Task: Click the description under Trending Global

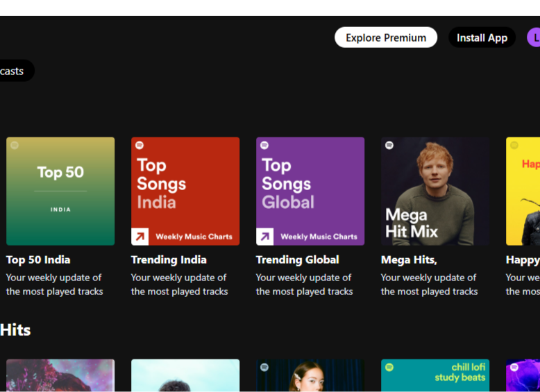Action: pyautogui.click(x=304, y=284)
